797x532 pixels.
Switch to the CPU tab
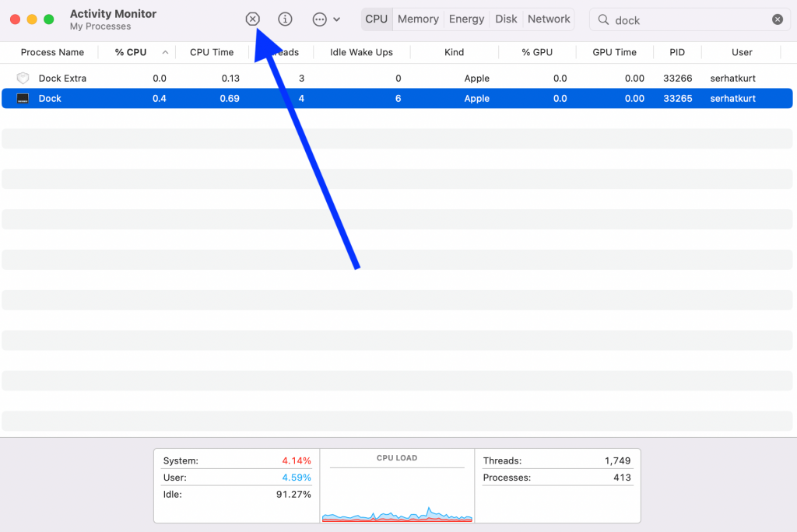click(376, 19)
